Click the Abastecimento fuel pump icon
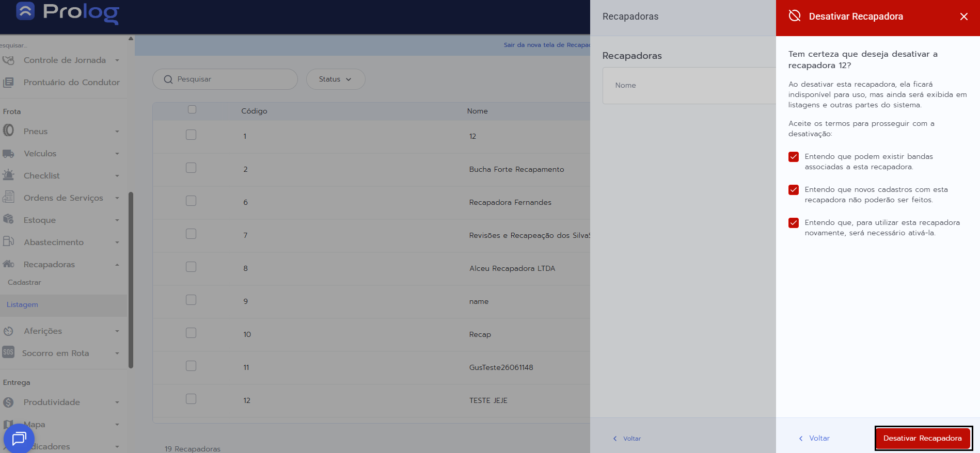The height and width of the screenshot is (453, 980). (x=8, y=242)
